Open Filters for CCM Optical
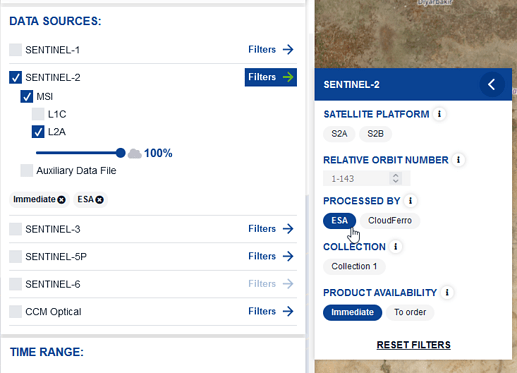The width and height of the screenshot is (517, 373). (x=271, y=311)
